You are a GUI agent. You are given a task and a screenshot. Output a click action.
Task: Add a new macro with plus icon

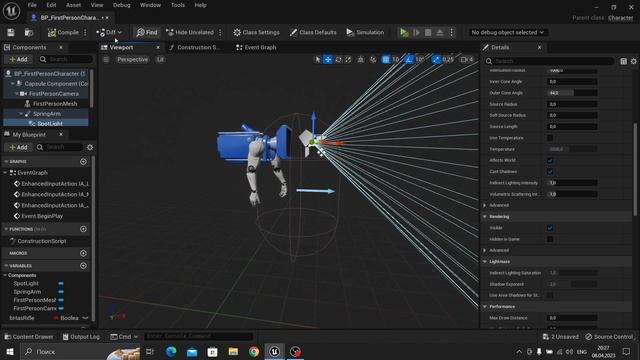tap(83, 253)
